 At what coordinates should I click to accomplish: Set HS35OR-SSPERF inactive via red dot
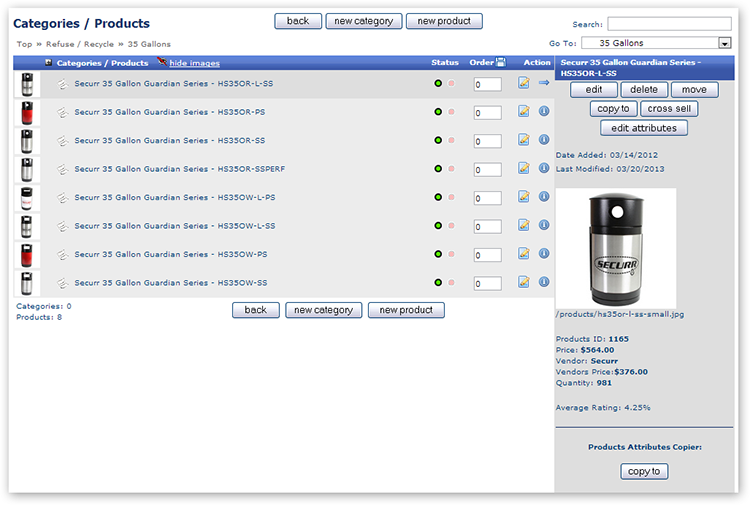pos(451,168)
